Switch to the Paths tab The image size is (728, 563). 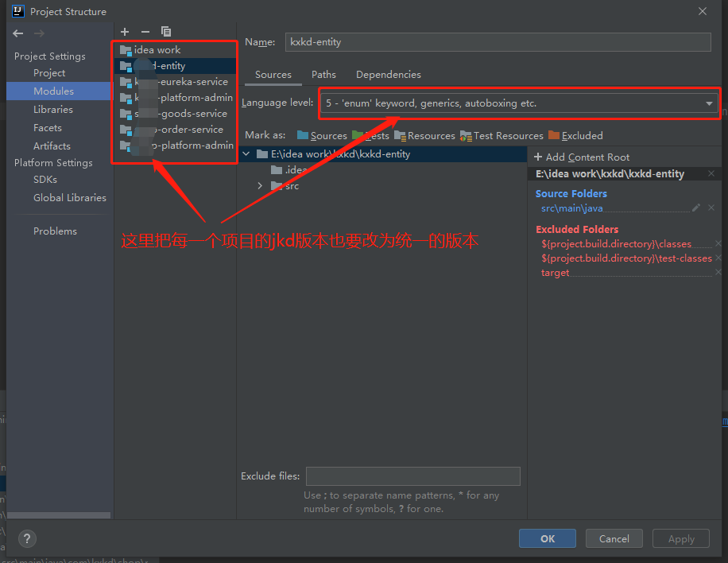point(323,74)
